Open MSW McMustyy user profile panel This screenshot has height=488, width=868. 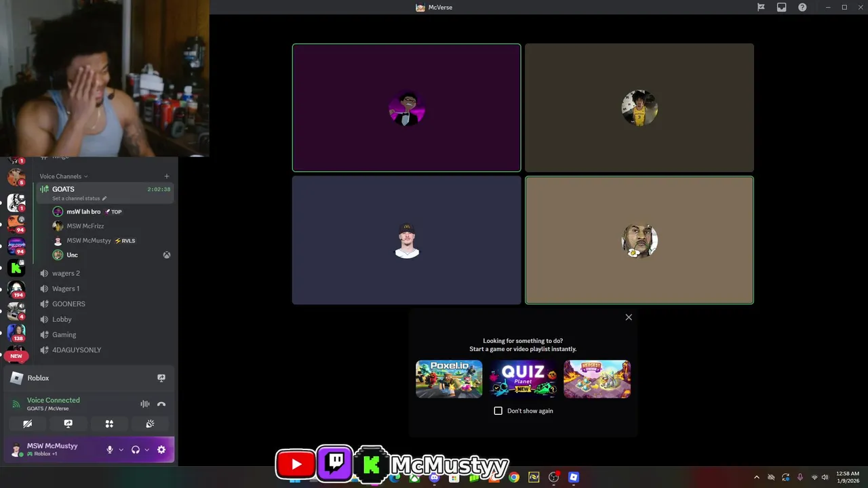53,449
